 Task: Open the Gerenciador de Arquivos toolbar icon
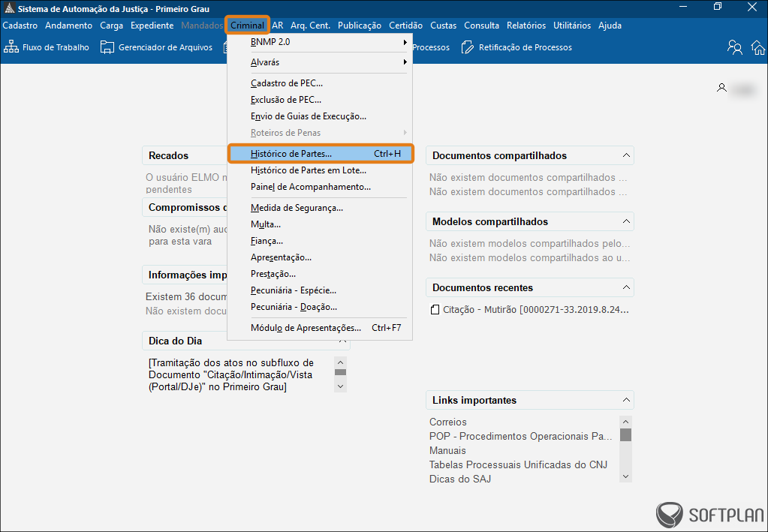(107, 47)
